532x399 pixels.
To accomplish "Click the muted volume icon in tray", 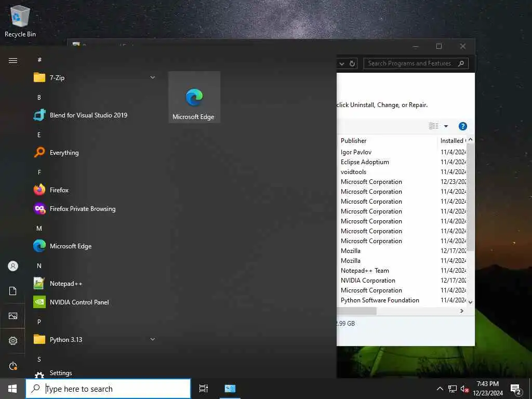I will (x=464, y=389).
